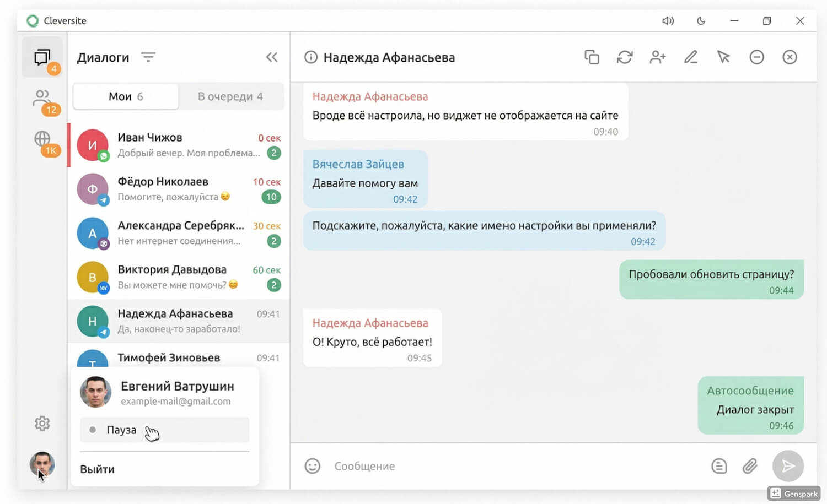Click the Автосообщение Диалог закрыт bubble
This screenshot has width=827, height=504.
coord(750,405)
